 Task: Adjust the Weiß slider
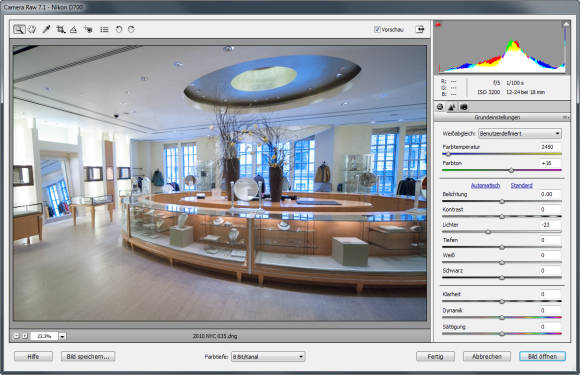(x=502, y=263)
